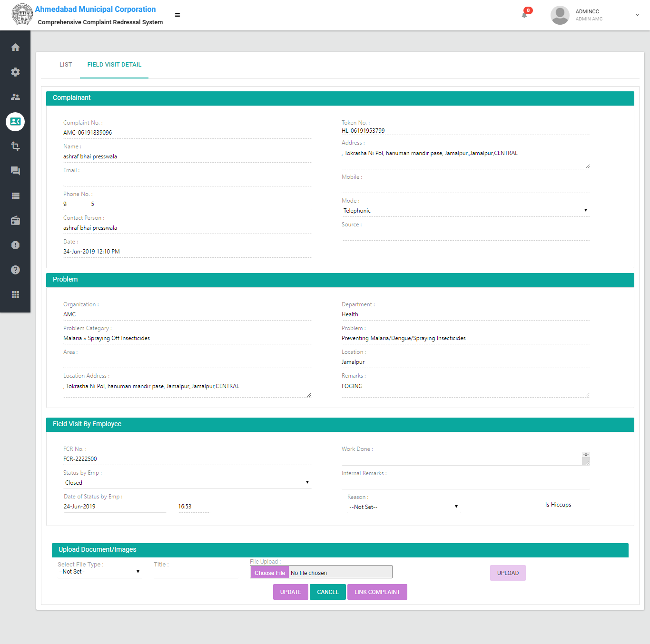Open the list view sidebar icon
Screen dimensions: 650x644
click(x=15, y=195)
